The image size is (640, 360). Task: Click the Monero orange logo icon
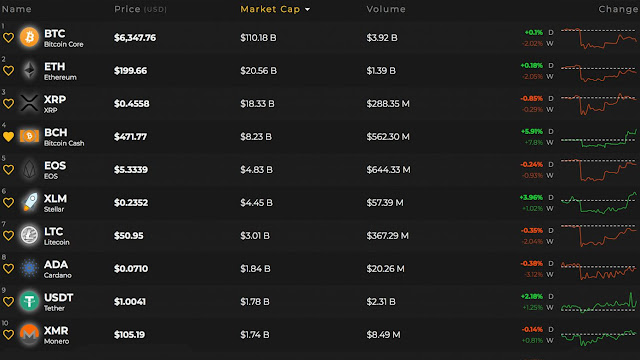point(29,334)
